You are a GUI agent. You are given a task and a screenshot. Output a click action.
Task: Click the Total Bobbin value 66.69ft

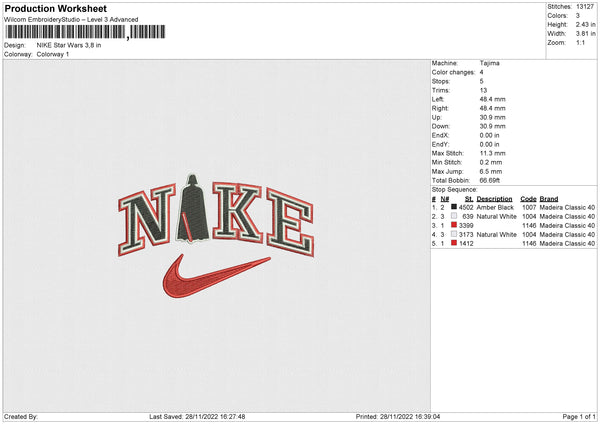(x=490, y=180)
